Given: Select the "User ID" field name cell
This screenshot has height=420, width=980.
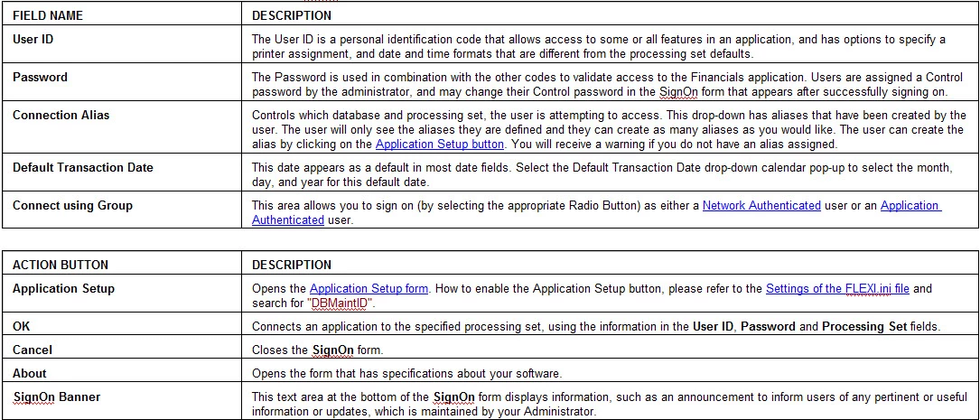Looking at the screenshot, I should [33, 39].
